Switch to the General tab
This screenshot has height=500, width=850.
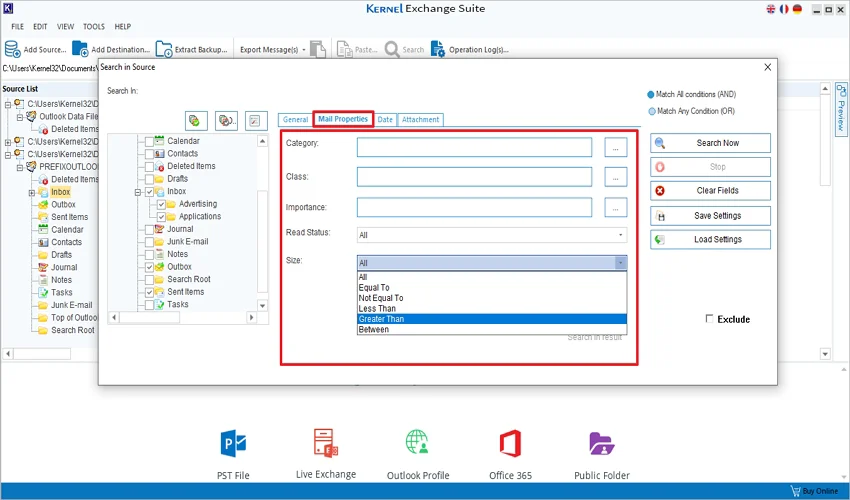pos(295,119)
